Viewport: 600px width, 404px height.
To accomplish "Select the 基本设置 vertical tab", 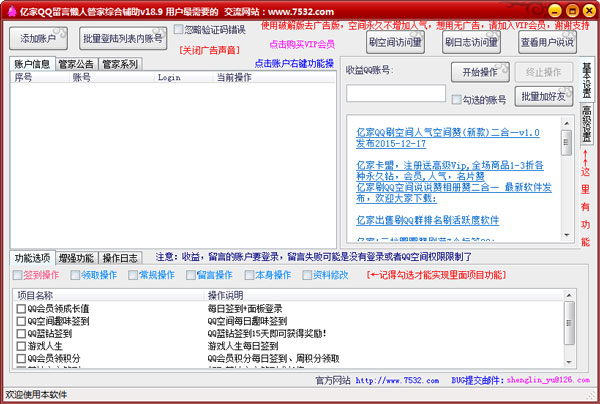I will point(586,80).
